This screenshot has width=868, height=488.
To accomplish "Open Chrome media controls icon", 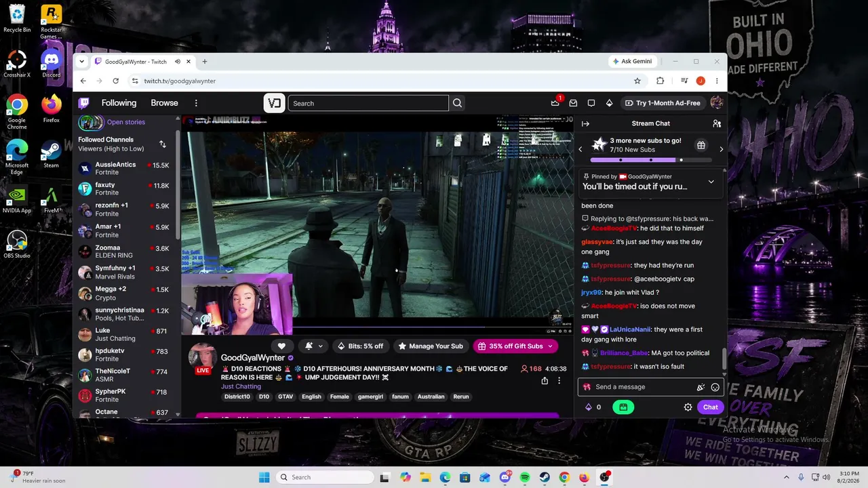I will tap(684, 81).
